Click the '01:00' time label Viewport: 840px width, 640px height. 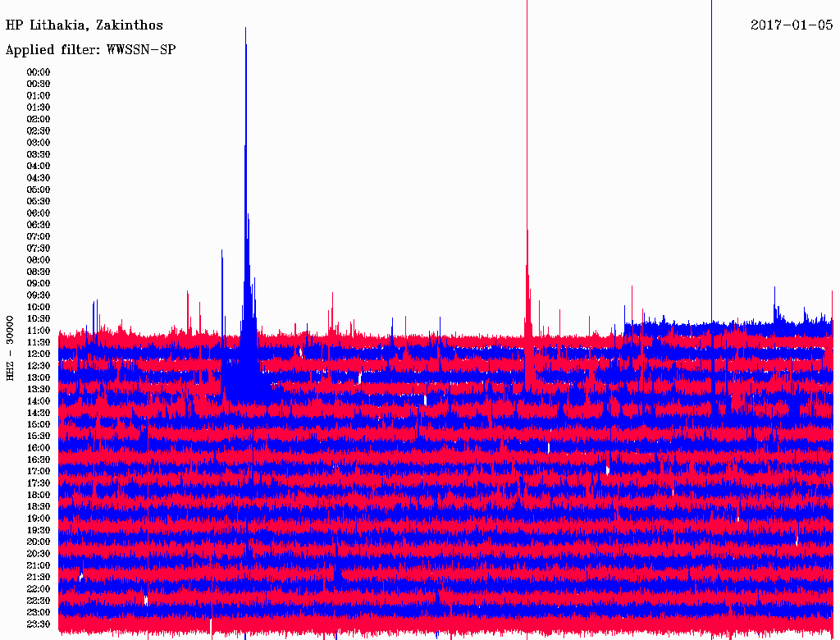(x=39, y=96)
